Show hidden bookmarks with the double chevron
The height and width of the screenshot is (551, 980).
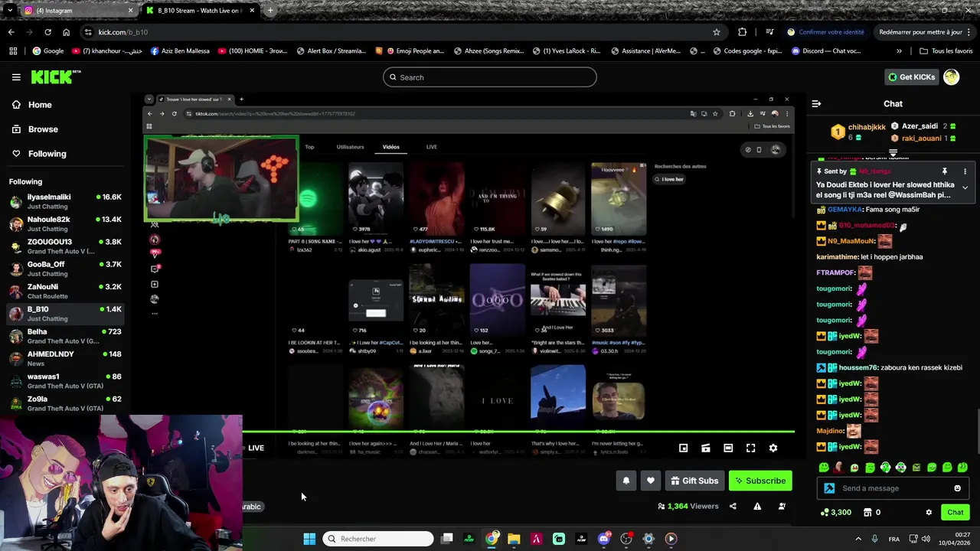(x=899, y=51)
